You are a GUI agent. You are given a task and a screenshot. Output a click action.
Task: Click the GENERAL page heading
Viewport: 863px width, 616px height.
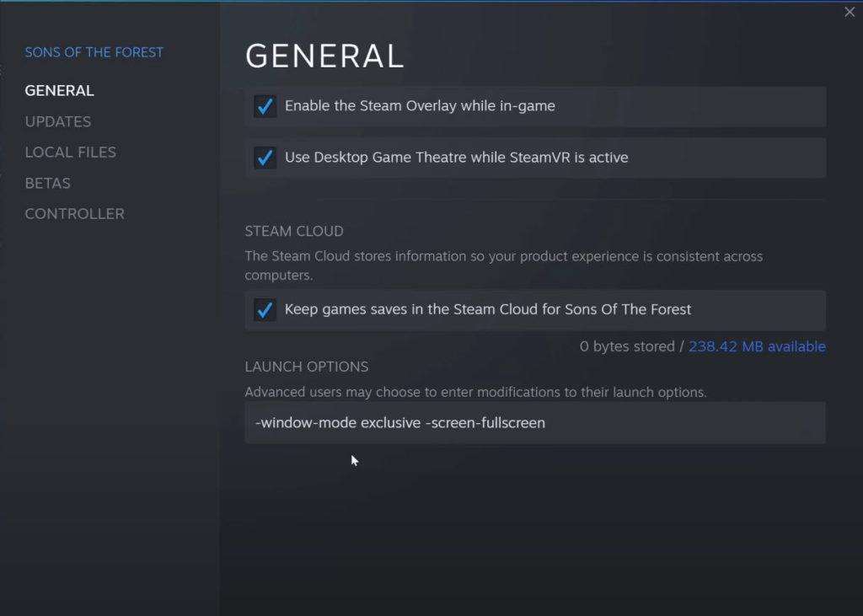(x=324, y=56)
